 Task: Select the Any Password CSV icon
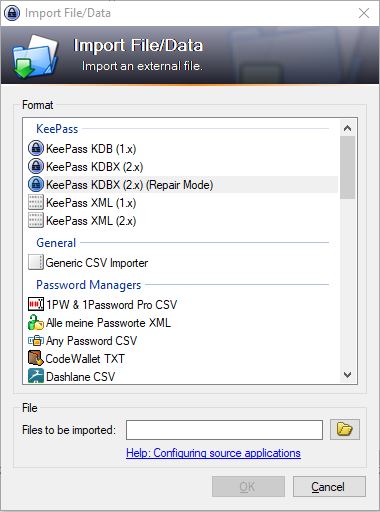click(x=36, y=340)
